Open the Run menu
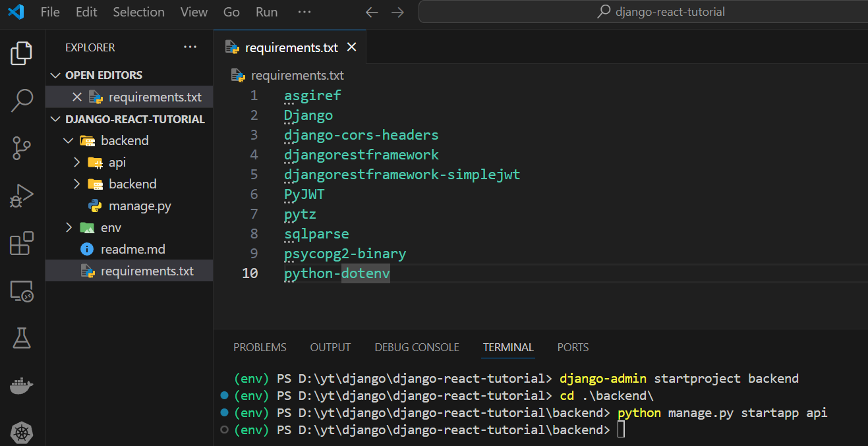868x446 pixels. tap(267, 13)
